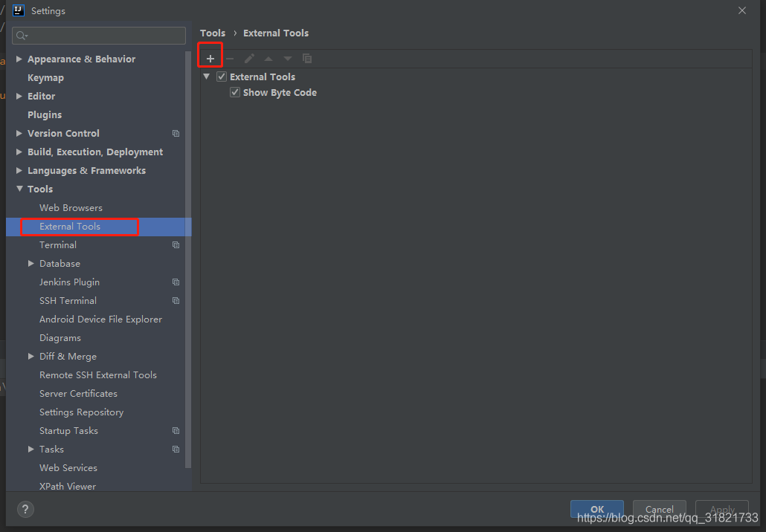Click the remove tool minus icon
The image size is (766, 532).
[x=230, y=59]
